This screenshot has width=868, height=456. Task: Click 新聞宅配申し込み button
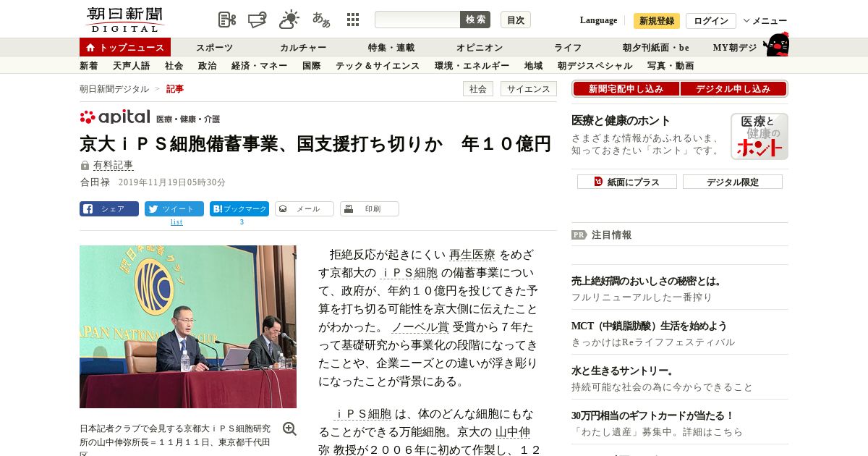(626, 89)
